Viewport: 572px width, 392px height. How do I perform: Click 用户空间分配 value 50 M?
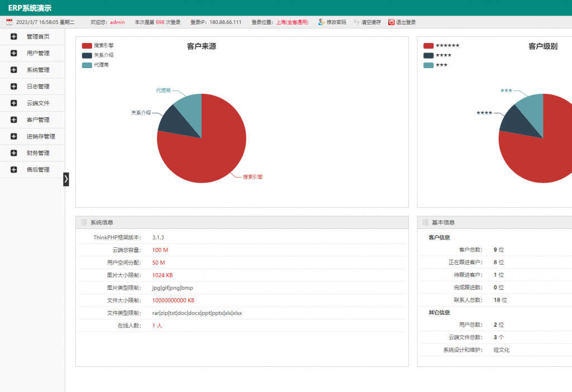point(159,262)
